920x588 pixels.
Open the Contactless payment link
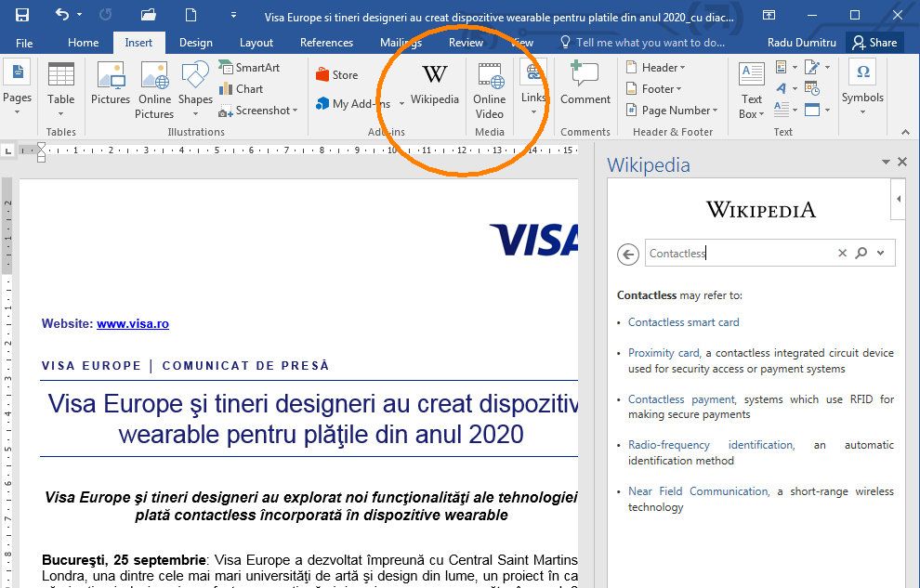(681, 399)
